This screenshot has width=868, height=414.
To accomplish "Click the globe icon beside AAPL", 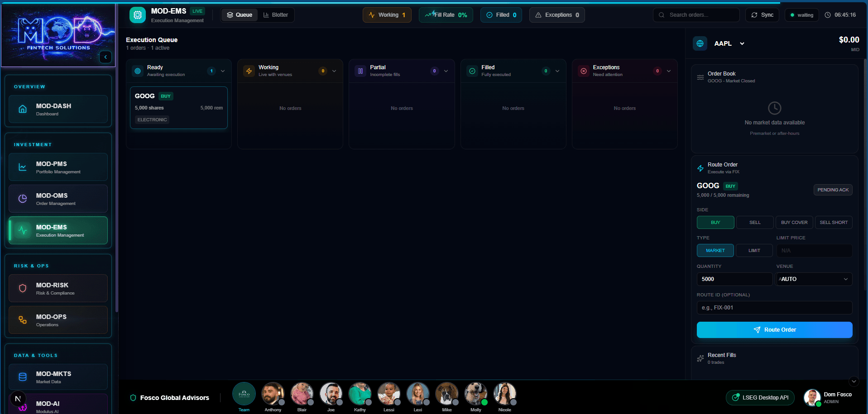I will (x=700, y=43).
